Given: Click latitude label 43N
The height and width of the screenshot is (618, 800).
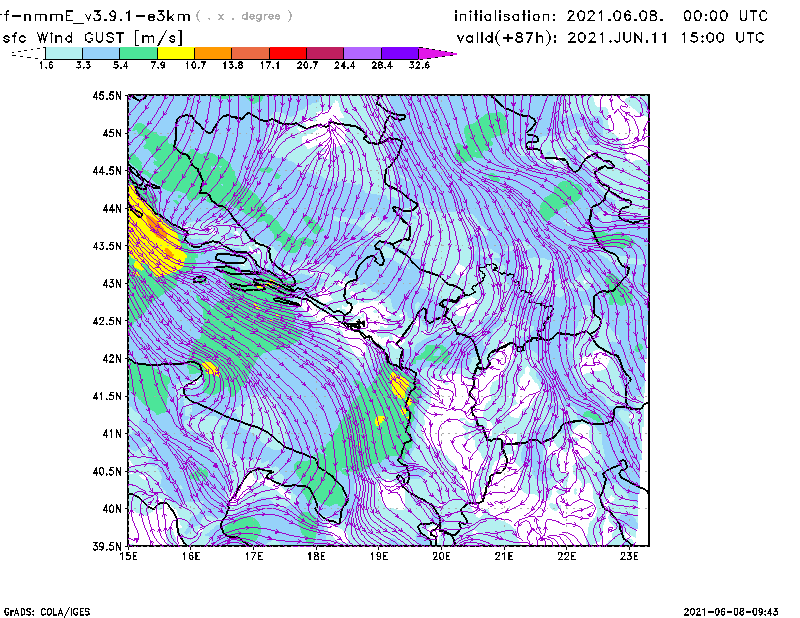Looking at the screenshot, I should click(112, 283).
